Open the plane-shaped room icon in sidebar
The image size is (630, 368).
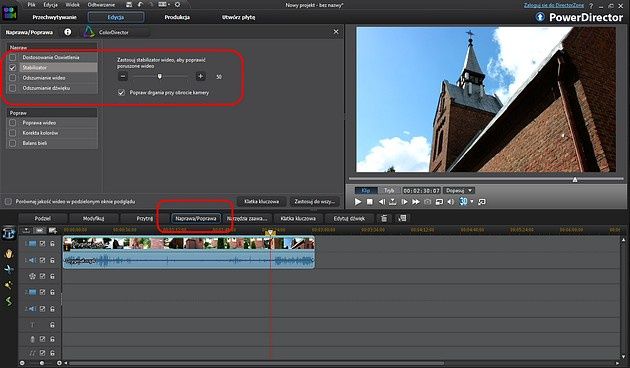tap(9, 269)
